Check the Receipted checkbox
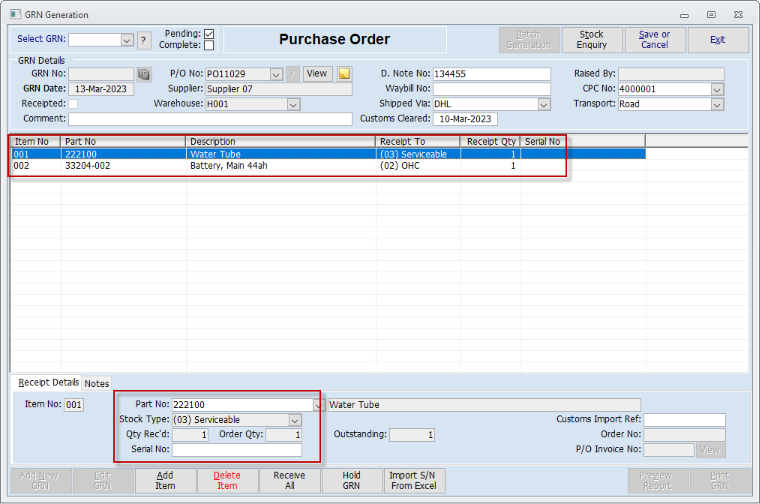760x504 pixels. pos(73,104)
